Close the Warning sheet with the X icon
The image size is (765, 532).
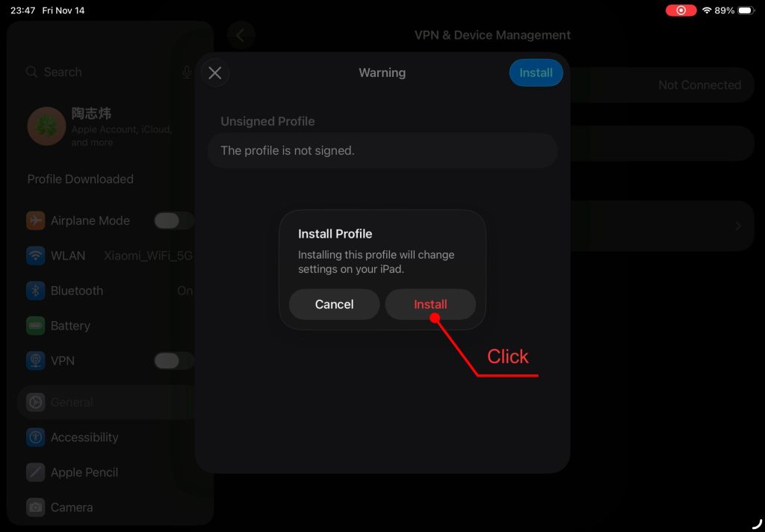[x=214, y=72]
